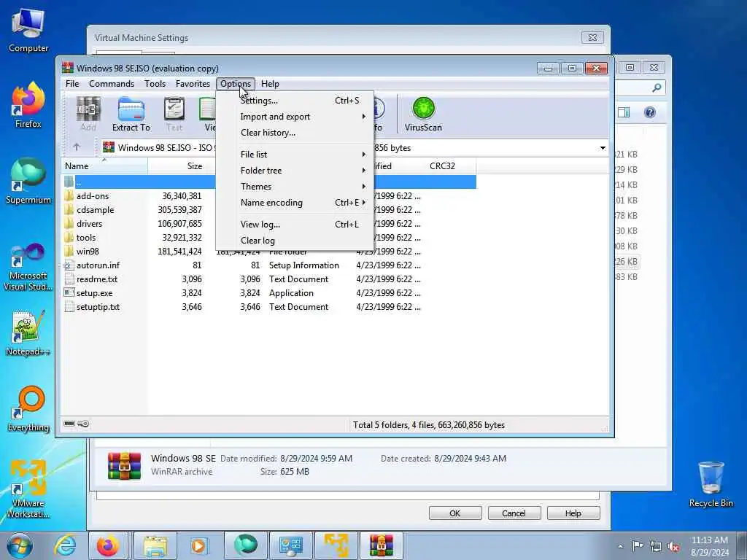The image size is (747, 560).
Task: Open Settings... from the Options menu
Action: [295, 101]
